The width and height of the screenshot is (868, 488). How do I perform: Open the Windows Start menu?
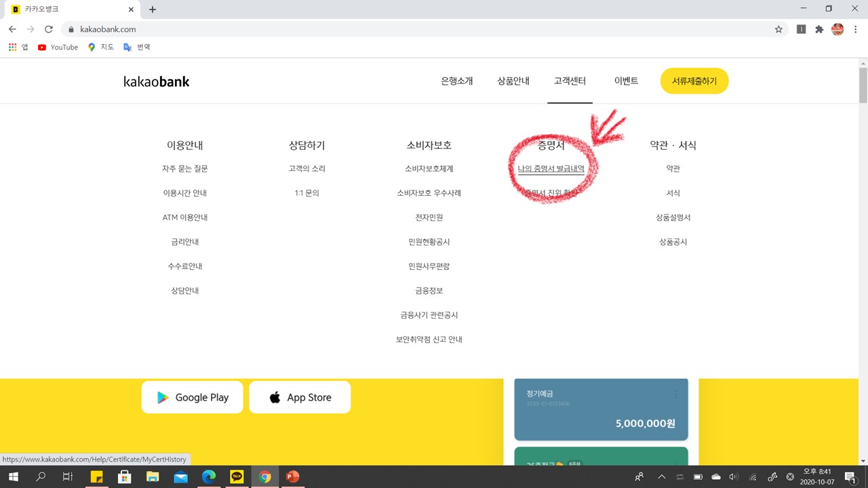(14, 476)
